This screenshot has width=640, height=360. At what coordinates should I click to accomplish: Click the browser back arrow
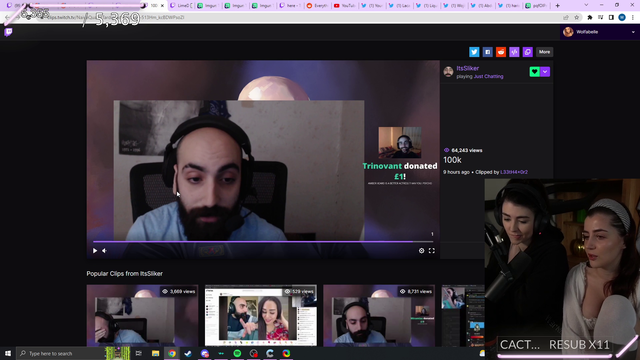(x=7, y=18)
